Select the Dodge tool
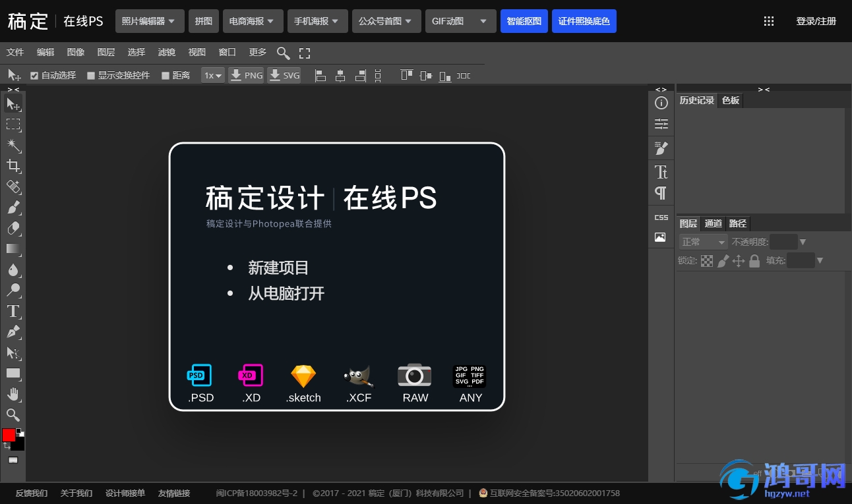 [x=13, y=291]
